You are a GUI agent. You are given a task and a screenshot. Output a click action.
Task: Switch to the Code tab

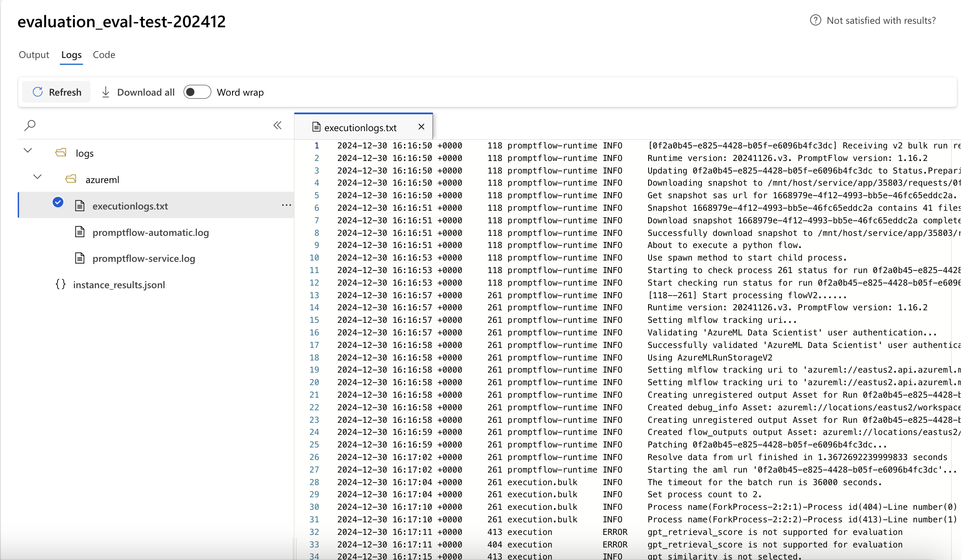[x=103, y=55]
